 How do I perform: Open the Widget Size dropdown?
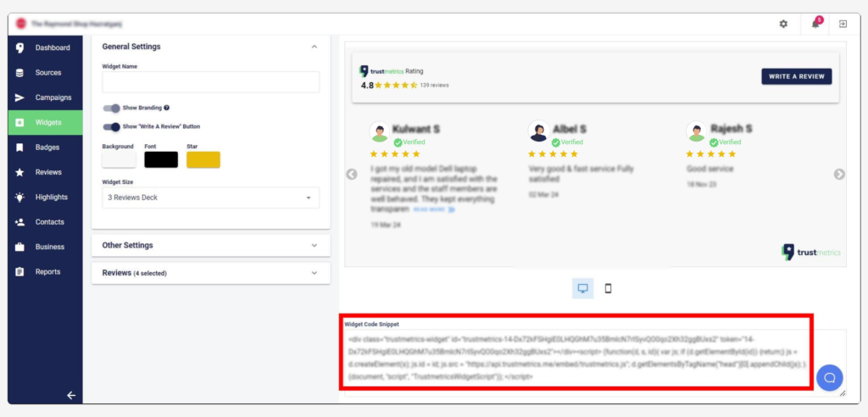pyautogui.click(x=211, y=197)
